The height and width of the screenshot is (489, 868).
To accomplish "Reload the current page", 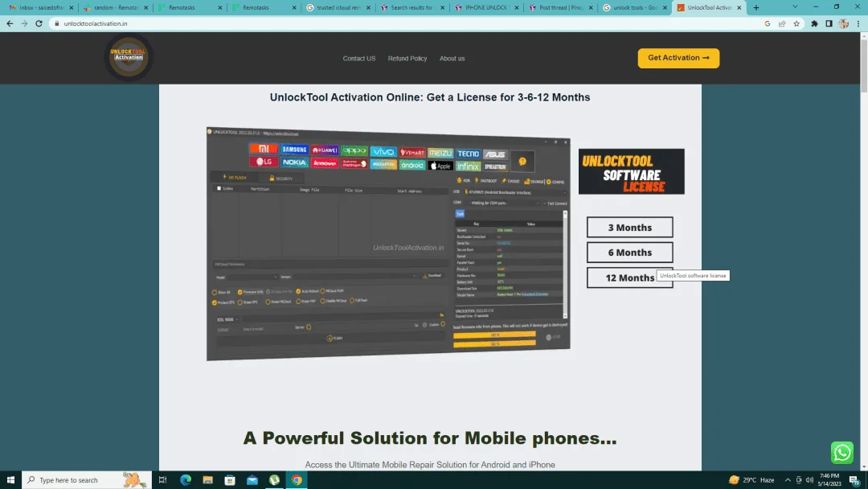I will (x=39, y=24).
